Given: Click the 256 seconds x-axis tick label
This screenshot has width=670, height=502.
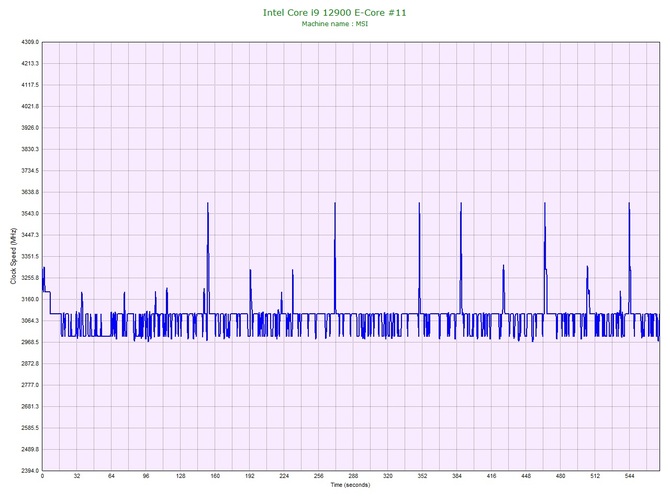Looking at the screenshot, I should point(319,476).
